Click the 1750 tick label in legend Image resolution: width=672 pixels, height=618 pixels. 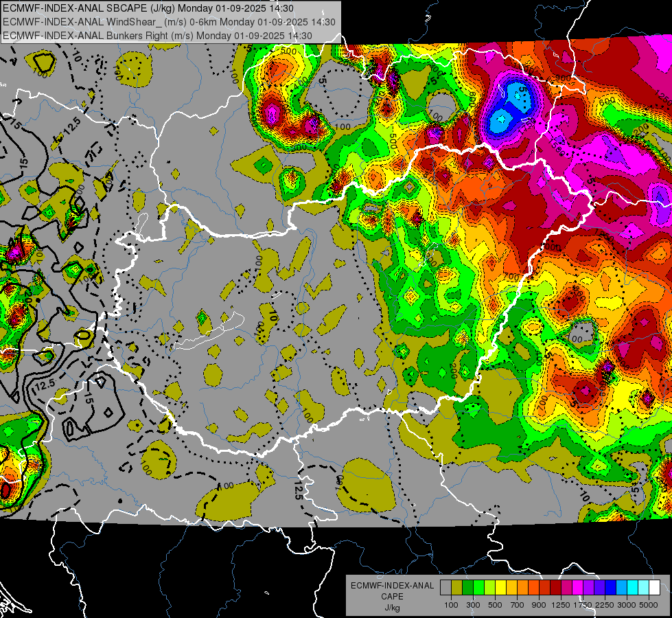coord(583,605)
